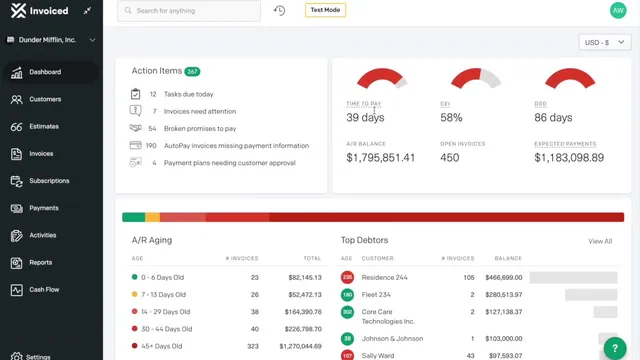Expand the Dunder Mifflin, Inc. company switcher
Screen dimensions: 640x360
tap(51, 40)
